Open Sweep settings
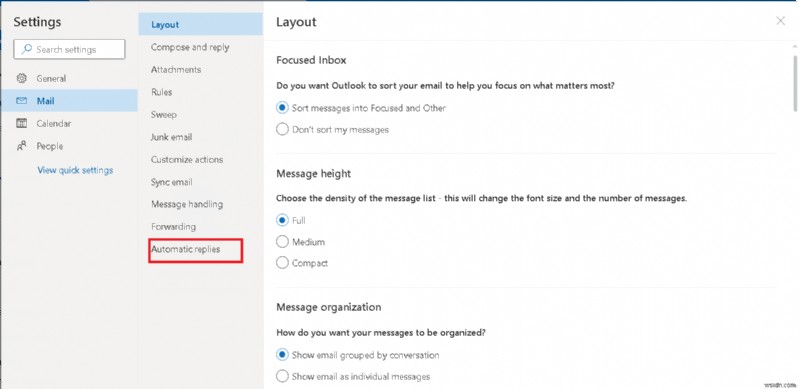Image resolution: width=800 pixels, height=389 pixels. coord(164,114)
